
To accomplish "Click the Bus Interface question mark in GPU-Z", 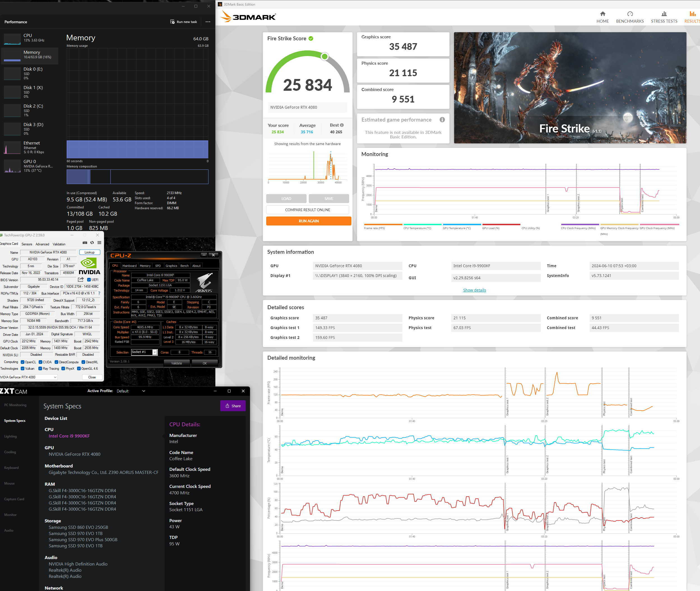I will click(99, 293).
